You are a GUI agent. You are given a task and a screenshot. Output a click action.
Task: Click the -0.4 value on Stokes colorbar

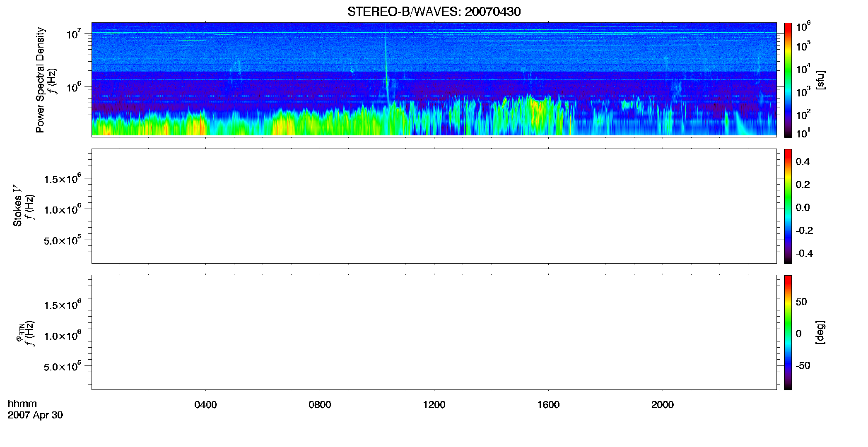pos(804,254)
